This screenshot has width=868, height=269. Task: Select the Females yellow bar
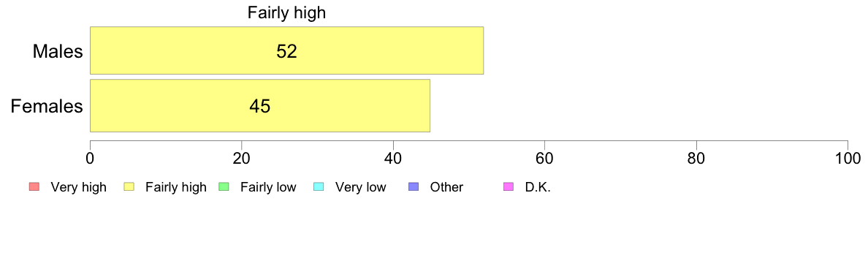click(260, 106)
